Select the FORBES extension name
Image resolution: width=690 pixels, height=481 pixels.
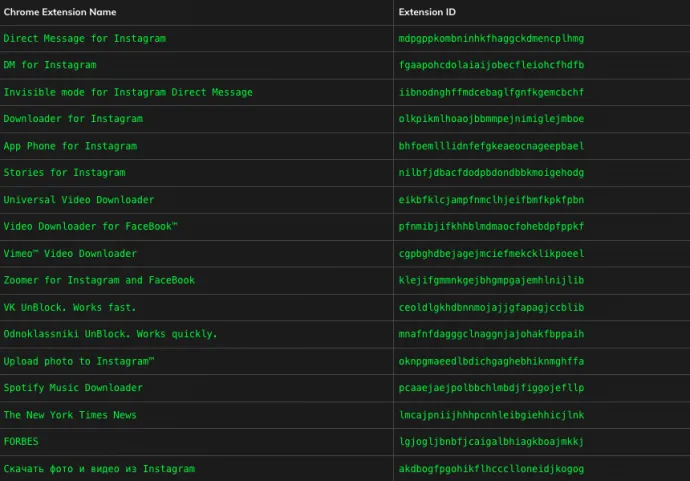click(x=21, y=441)
